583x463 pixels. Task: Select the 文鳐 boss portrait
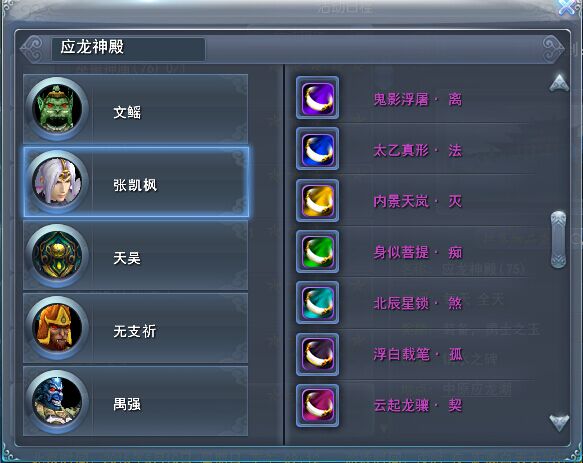tap(57, 109)
